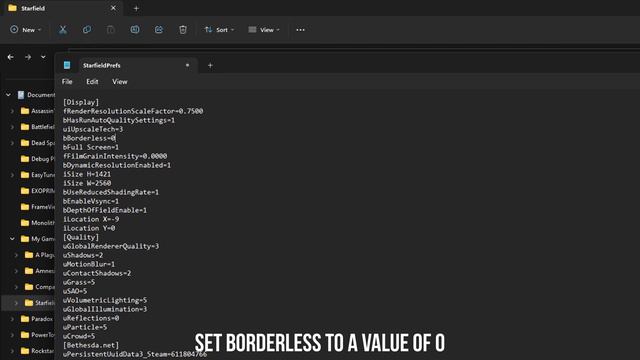Viewport: 640px width, 360px height.
Task: Click the uiUpscaleTech=3 line
Action: pos(93,129)
